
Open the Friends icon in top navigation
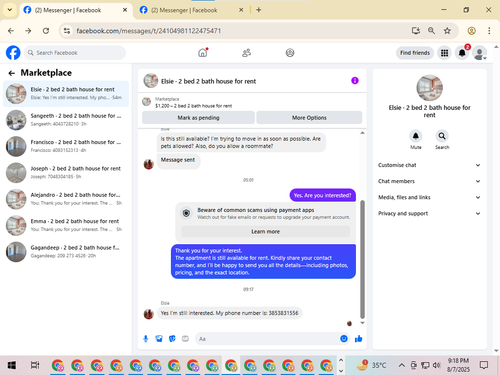click(x=246, y=53)
